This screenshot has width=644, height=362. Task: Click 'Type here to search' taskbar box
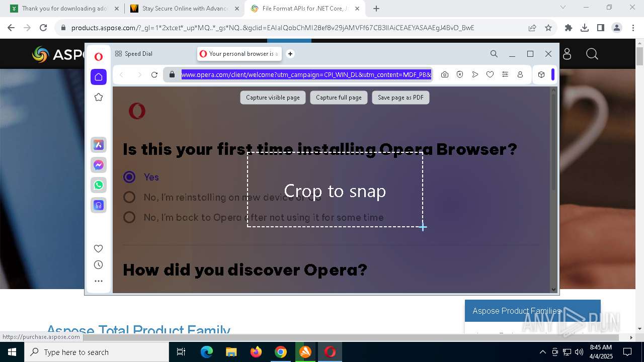[97, 352]
